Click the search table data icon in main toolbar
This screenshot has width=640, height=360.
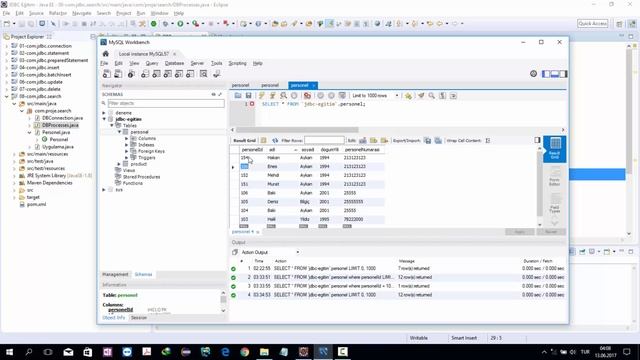pyautogui.click(x=204, y=74)
